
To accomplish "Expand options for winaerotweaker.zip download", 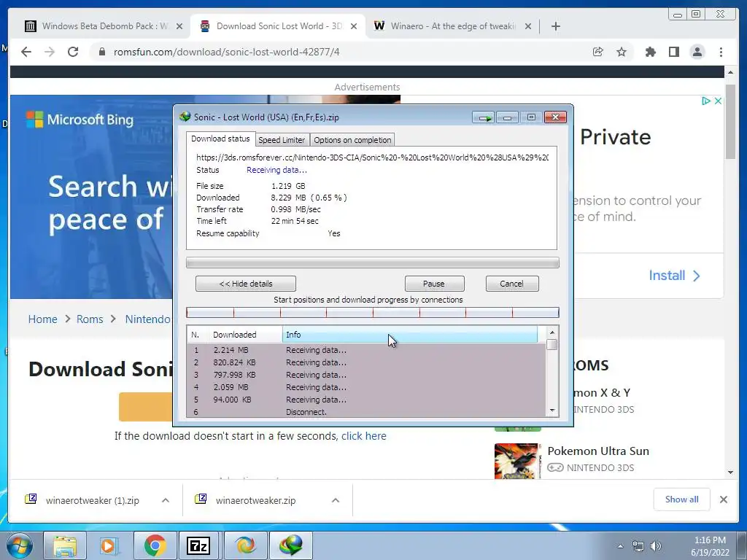I will 336,500.
